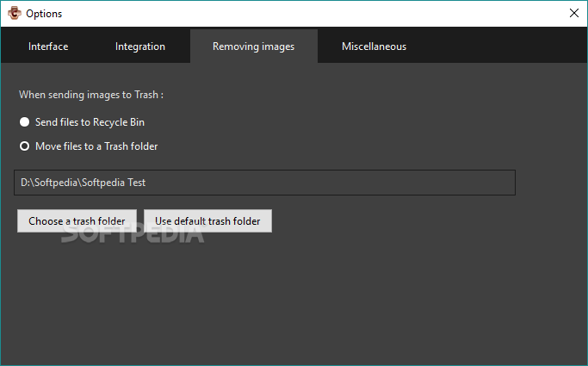This screenshot has height=366, width=588.
Task: Go to the Miscellaneous tab
Action: pos(374,47)
